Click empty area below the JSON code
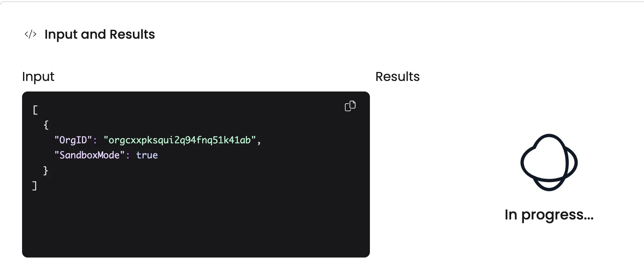The image size is (644, 270). coord(192,224)
